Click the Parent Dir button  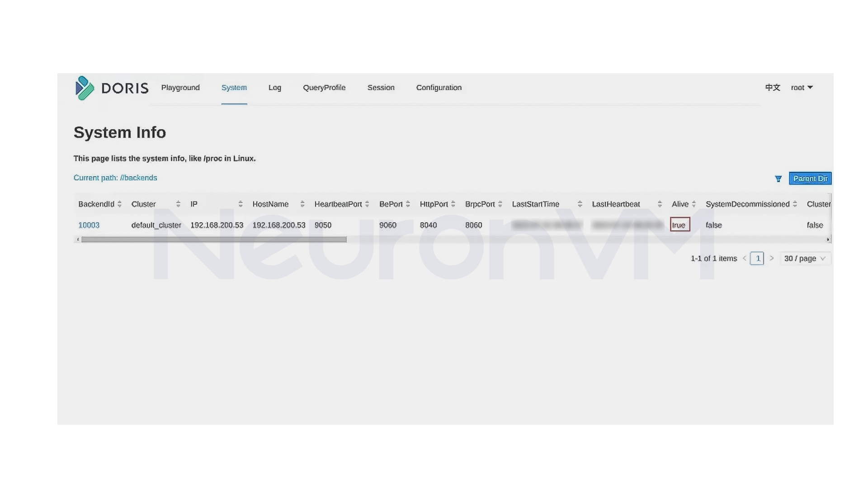coord(810,178)
